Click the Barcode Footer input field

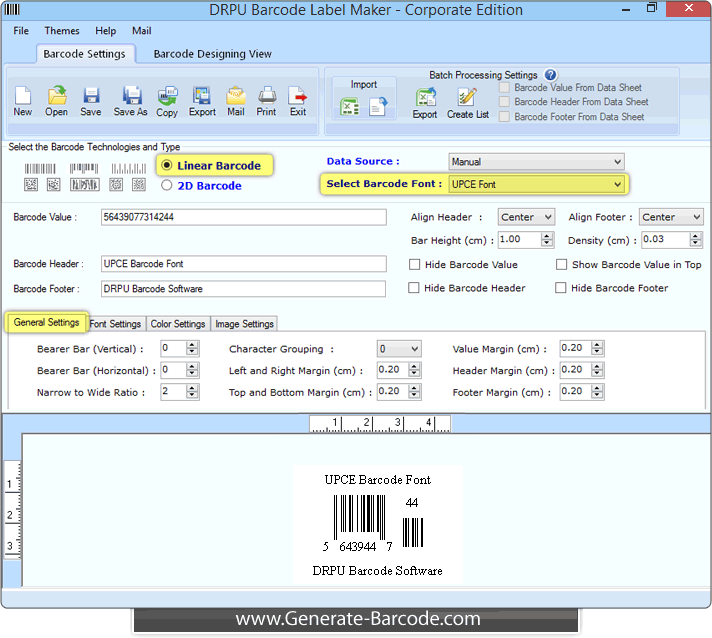tap(243, 289)
